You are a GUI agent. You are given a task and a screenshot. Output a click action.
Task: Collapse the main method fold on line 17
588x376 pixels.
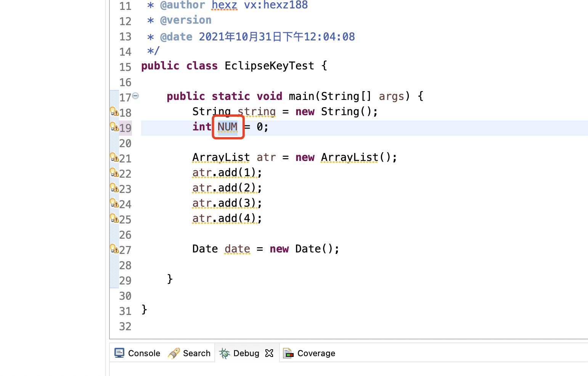click(x=135, y=96)
